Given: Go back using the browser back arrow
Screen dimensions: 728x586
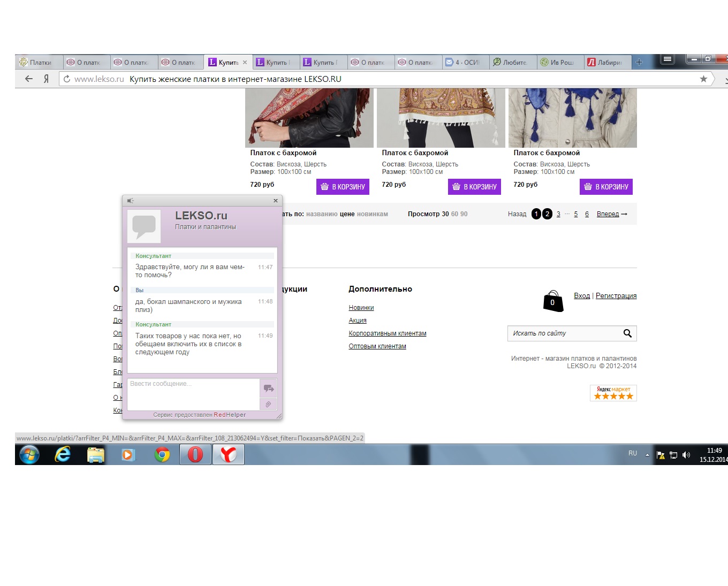Looking at the screenshot, I should click(29, 79).
